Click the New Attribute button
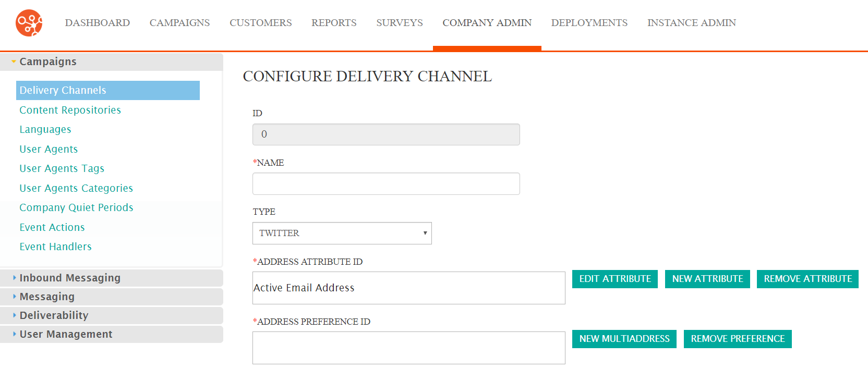 coord(707,279)
